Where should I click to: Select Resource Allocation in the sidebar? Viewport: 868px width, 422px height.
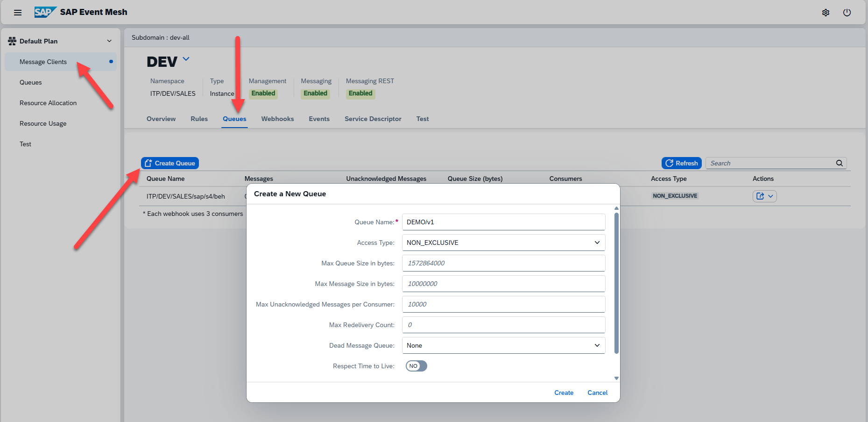(48, 103)
